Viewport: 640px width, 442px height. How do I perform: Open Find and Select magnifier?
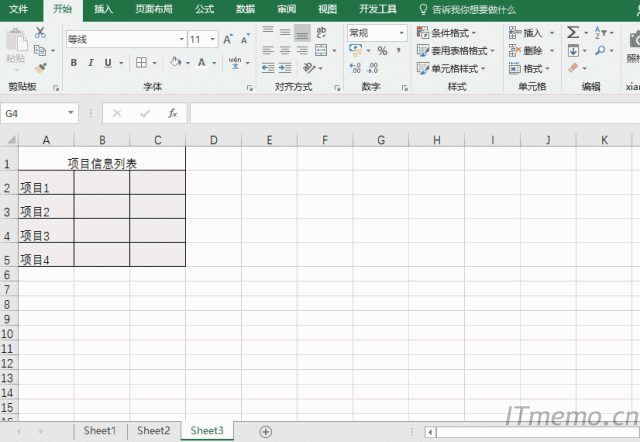[x=600, y=50]
